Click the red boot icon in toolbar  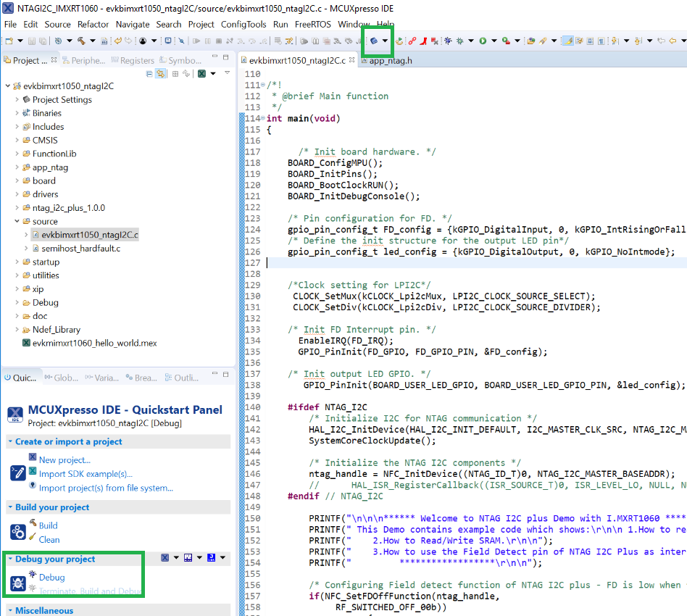tap(423, 41)
